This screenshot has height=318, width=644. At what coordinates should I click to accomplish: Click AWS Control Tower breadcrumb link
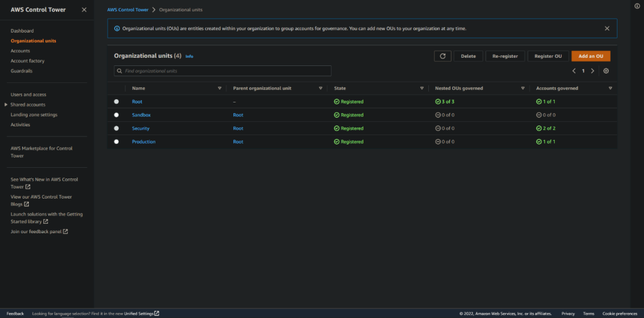[x=128, y=9]
